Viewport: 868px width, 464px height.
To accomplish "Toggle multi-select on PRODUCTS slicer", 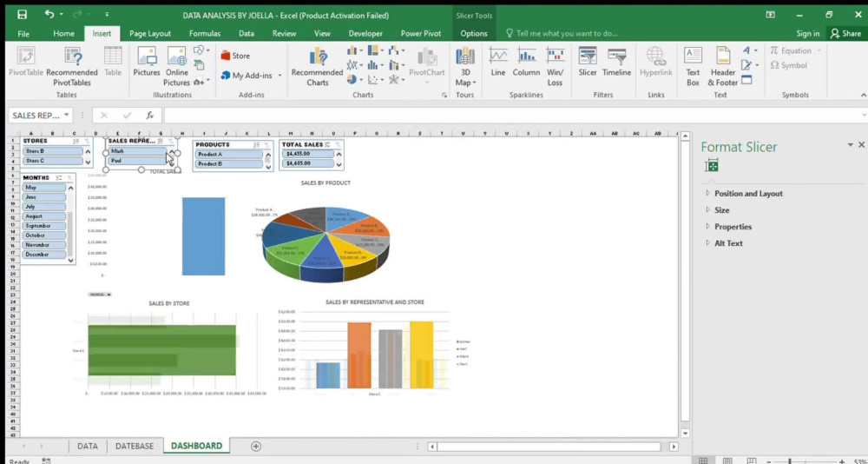I will click(256, 145).
